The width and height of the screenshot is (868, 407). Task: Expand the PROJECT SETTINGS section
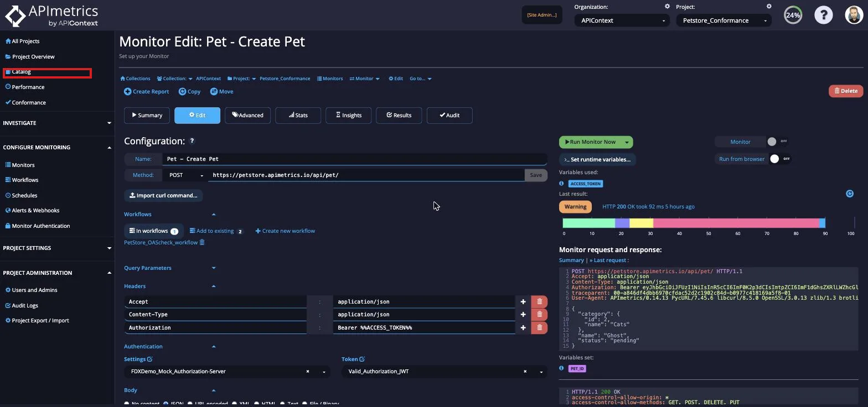(56, 248)
